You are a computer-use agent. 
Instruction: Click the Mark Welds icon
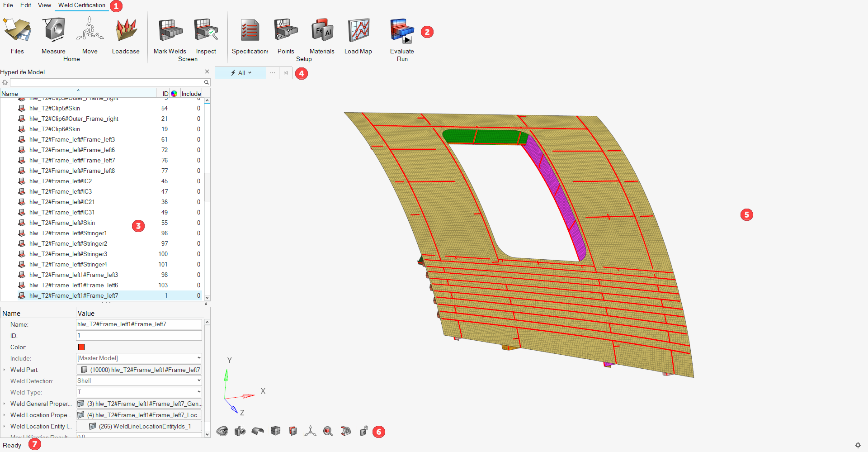pos(170,30)
